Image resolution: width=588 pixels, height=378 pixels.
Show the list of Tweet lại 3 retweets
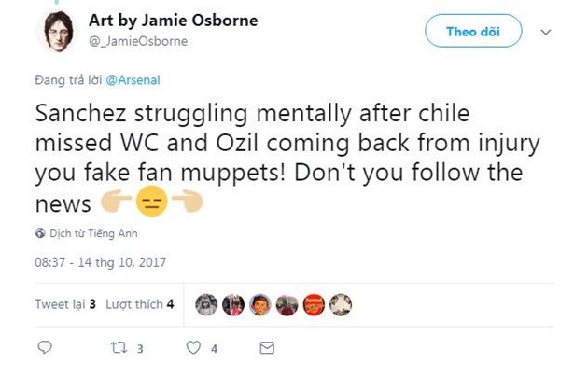(x=65, y=304)
